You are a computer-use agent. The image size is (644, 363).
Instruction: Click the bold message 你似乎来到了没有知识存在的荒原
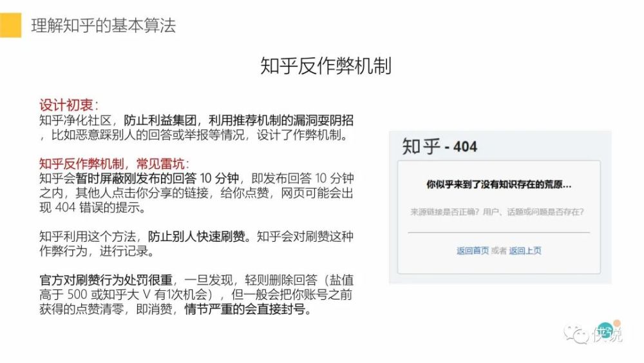coord(498,184)
